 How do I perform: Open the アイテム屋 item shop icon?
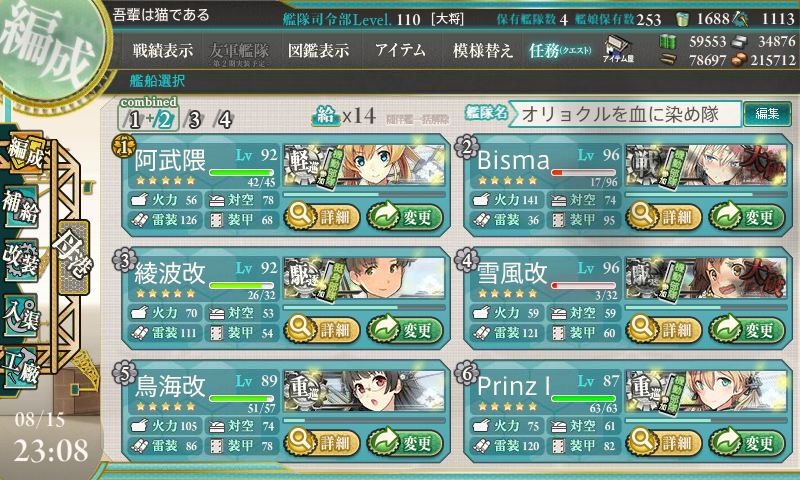[618, 49]
